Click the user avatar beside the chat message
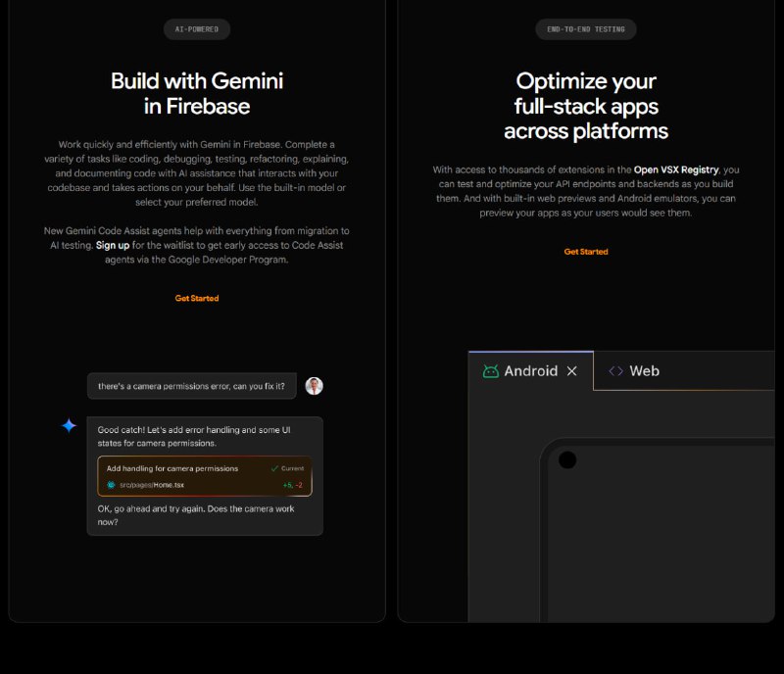The image size is (784, 674). click(314, 385)
